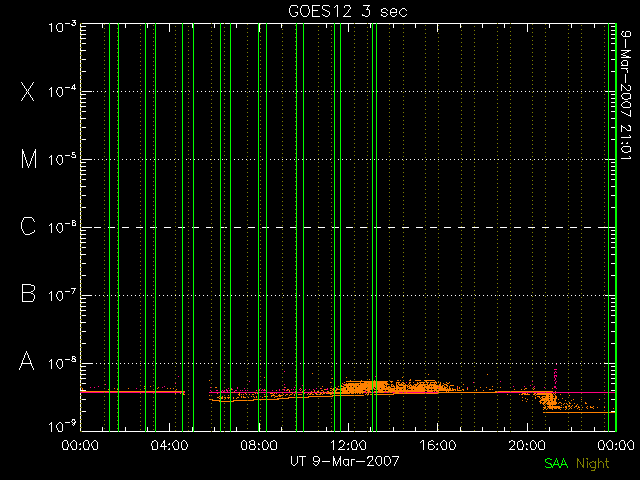Image resolution: width=640 pixels, height=480 pixels.
Task: Click the 'GOES12 3 sec' plot title
Action: click(x=348, y=11)
